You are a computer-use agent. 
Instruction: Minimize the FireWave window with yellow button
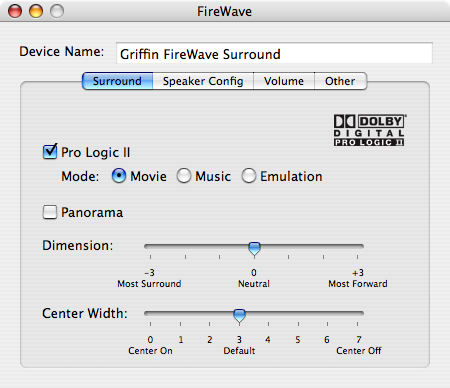(x=36, y=11)
